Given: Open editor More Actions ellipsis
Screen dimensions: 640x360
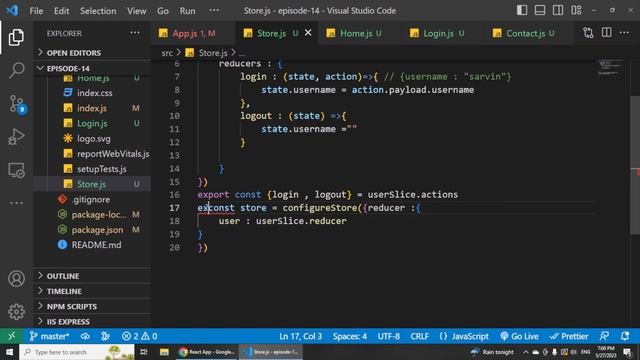Looking at the screenshot, I should coord(624,33).
